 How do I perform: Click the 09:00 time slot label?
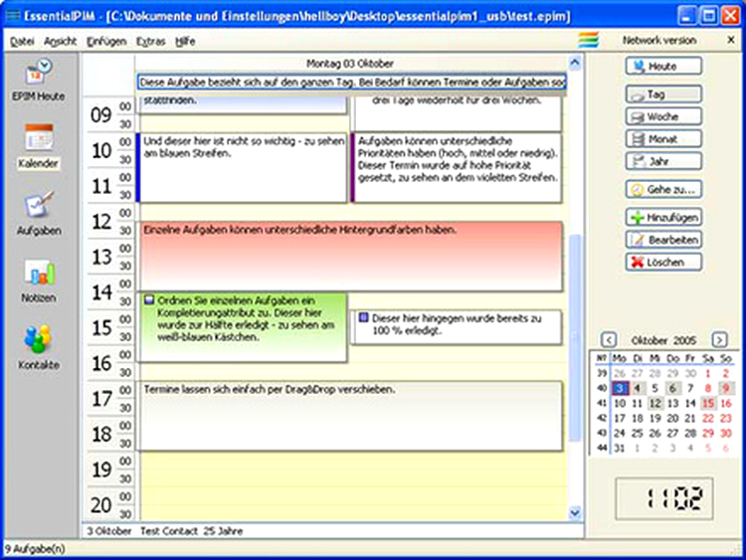(125, 106)
